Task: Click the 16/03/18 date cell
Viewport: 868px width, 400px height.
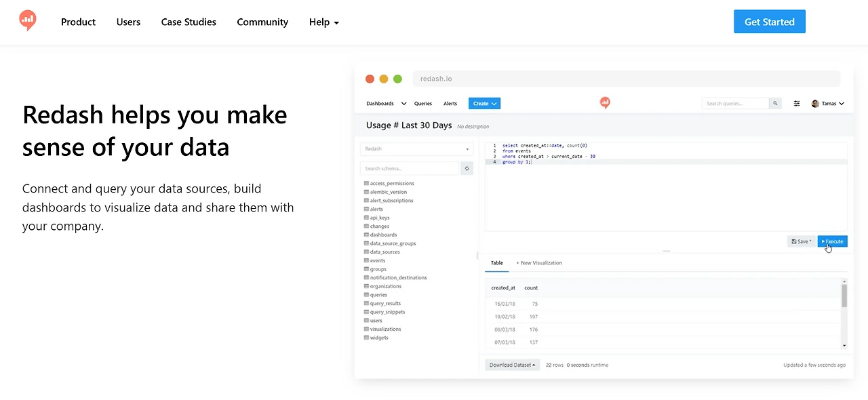Action: tap(505, 304)
